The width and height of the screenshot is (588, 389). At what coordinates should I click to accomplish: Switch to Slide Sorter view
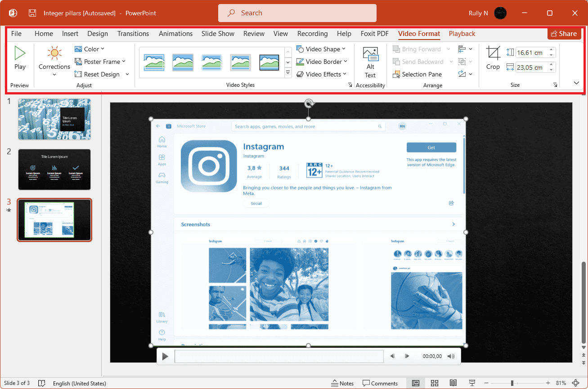click(435, 383)
